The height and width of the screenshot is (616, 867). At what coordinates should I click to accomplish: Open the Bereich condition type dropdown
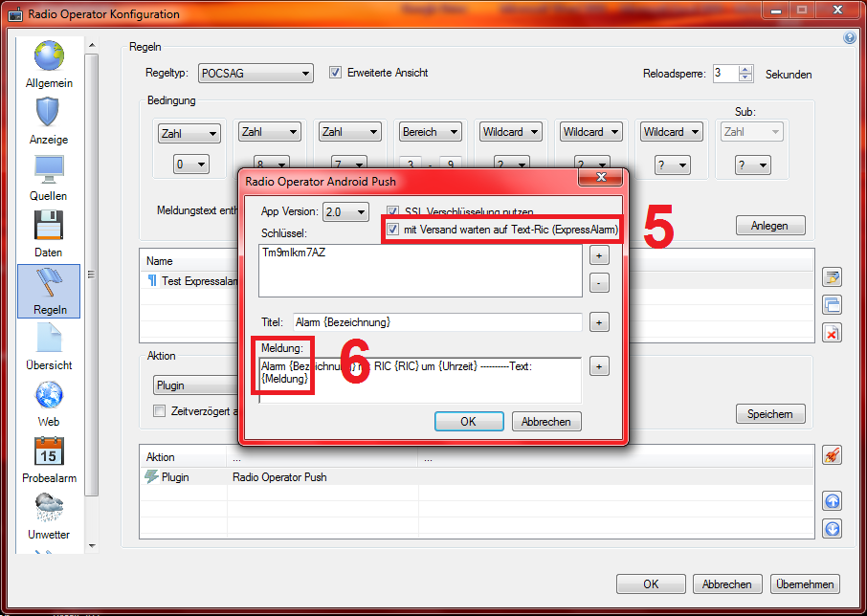(431, 132)
